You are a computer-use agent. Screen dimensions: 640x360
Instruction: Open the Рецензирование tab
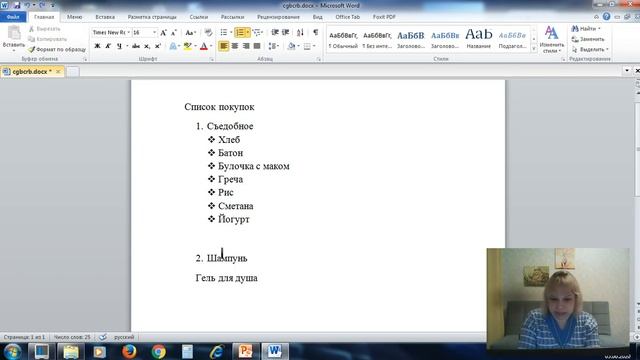278,17
